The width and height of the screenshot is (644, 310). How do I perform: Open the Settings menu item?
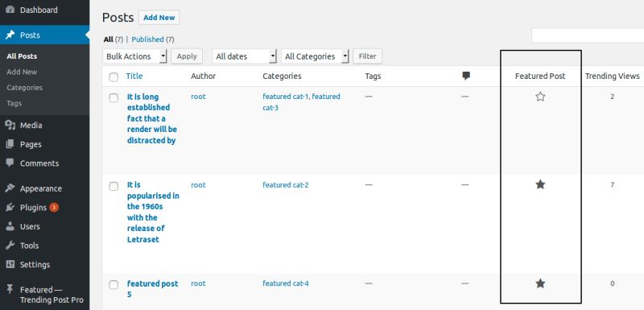pyautogui.click(x=44, y=264)
